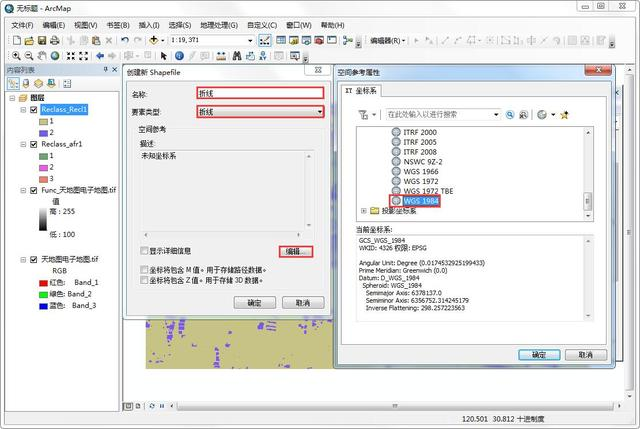Viewport: 640px width, 429px height.
Task: Enable the 显示详细信息 checkbox
Action: 144,251
